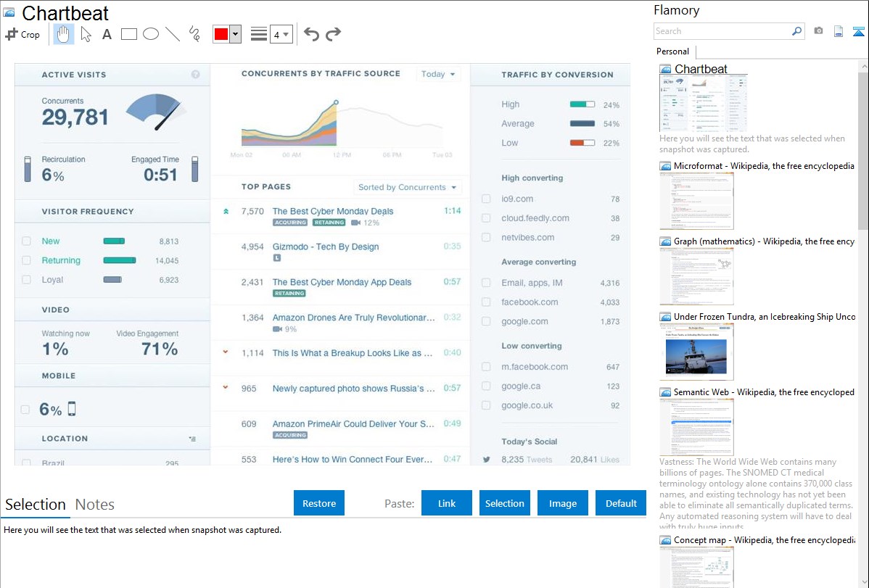Click the camera capture icon in Flamory
The width and height of the screenshot is (869, 588).
[818, 31]
